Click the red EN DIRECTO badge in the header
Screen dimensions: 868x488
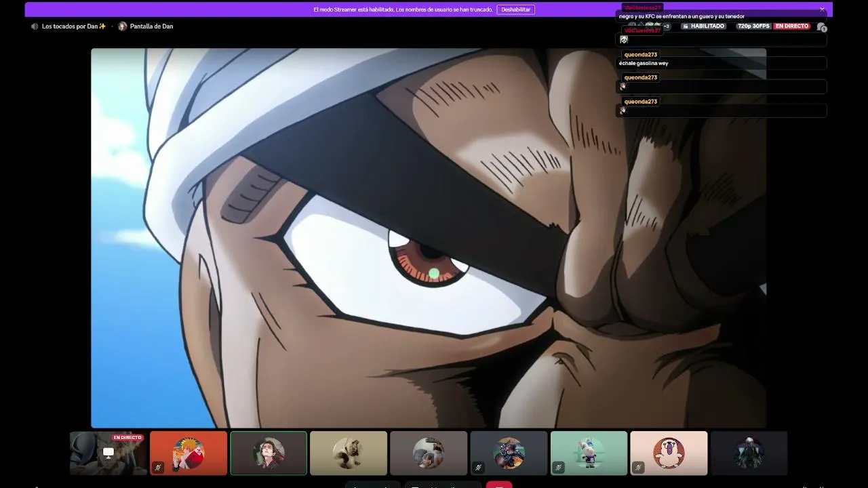792,26
